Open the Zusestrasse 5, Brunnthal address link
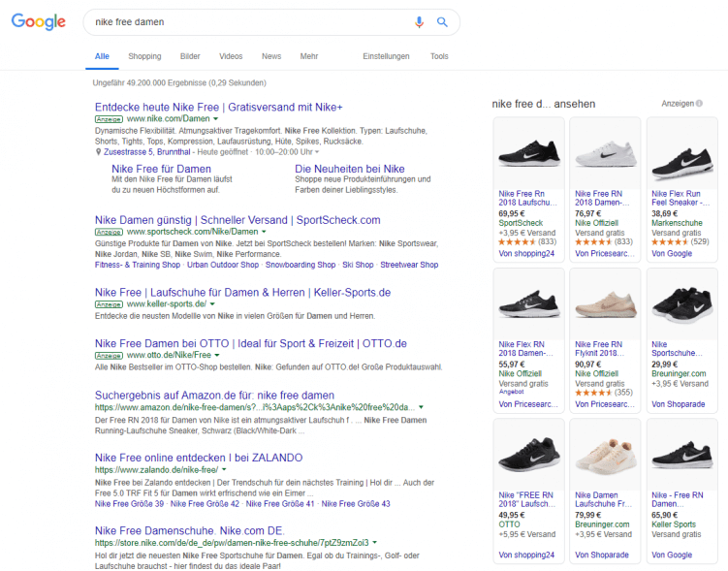 click(x=147, y=152)
